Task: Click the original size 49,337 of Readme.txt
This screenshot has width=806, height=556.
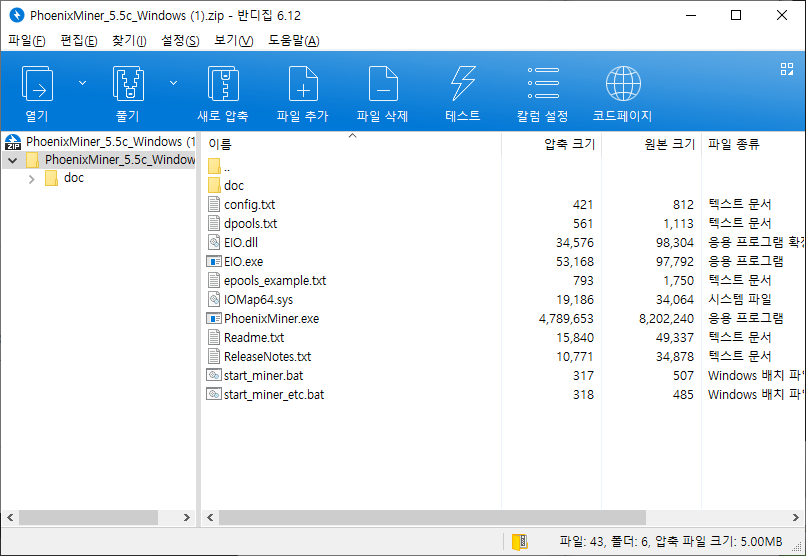Action: 674,338
